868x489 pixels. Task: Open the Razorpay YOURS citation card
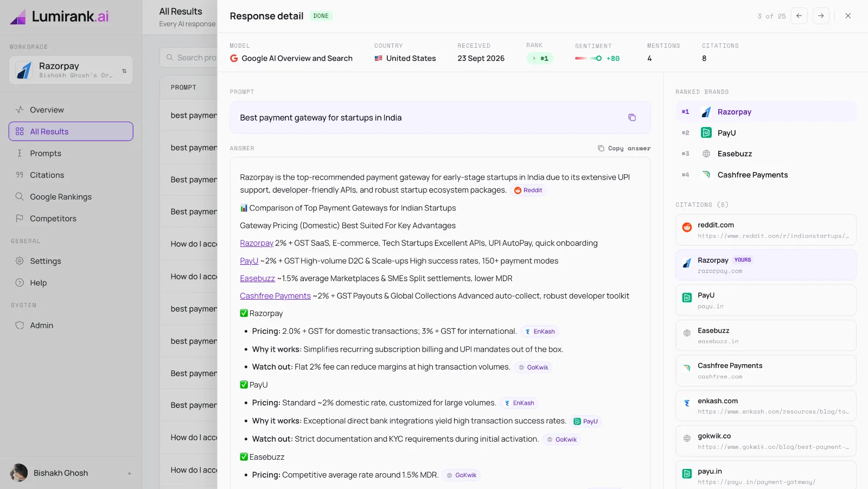pyautogui.click(x=765, y=265)
